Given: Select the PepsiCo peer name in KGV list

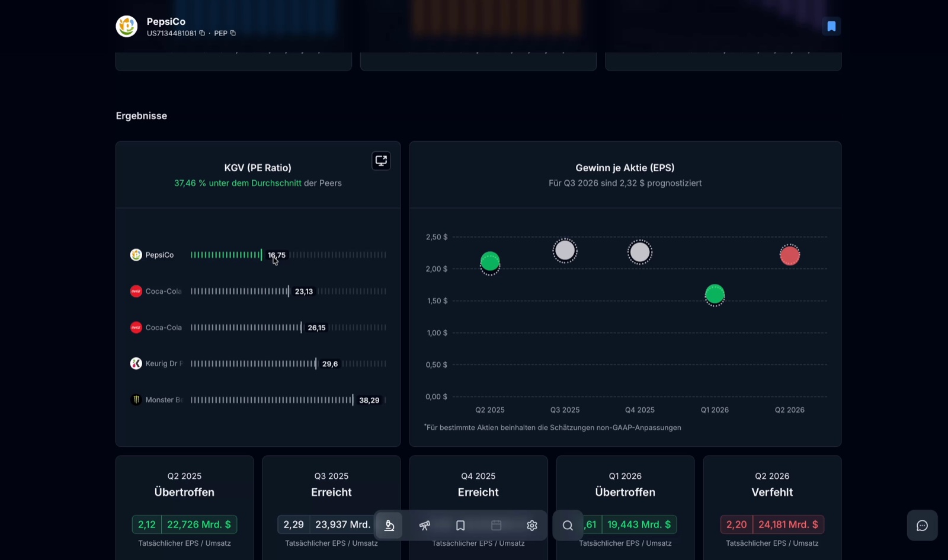Looking at the screenshot, I should [x=159, y=255].
